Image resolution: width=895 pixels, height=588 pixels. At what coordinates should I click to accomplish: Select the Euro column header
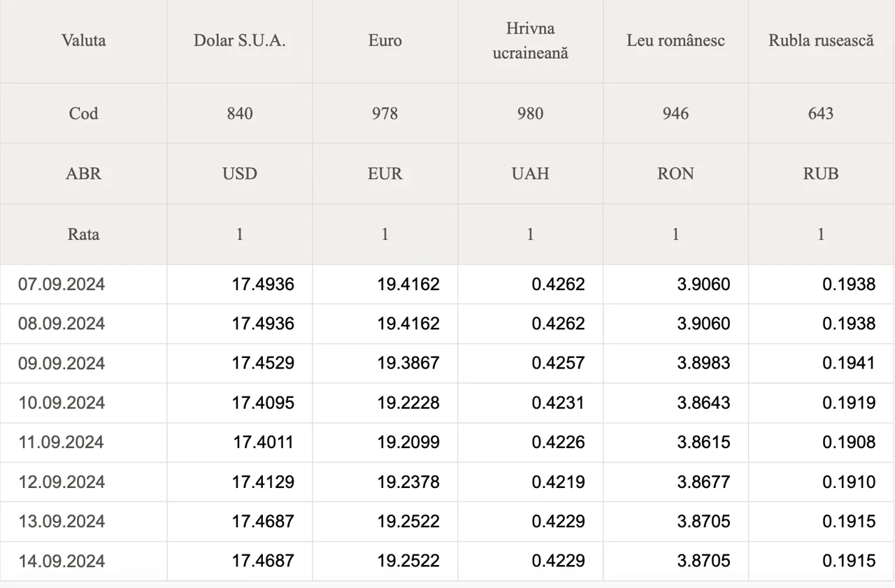(x=385, y=41)
